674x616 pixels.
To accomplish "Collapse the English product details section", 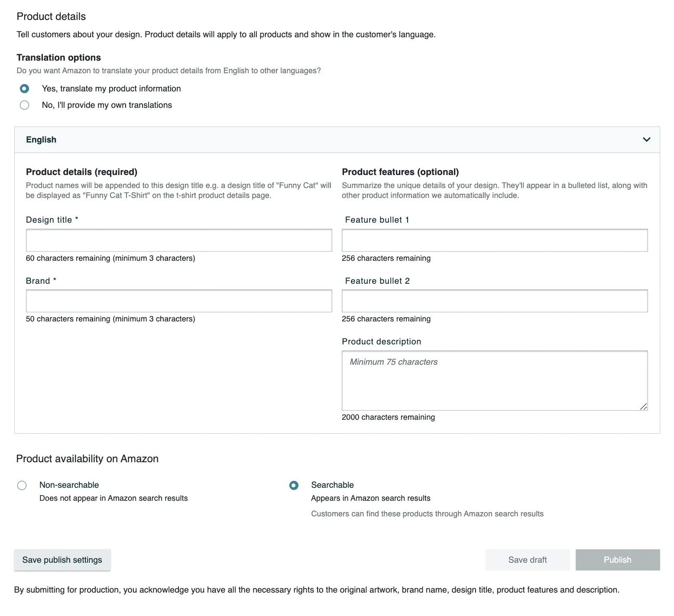I will pos(646,139).
